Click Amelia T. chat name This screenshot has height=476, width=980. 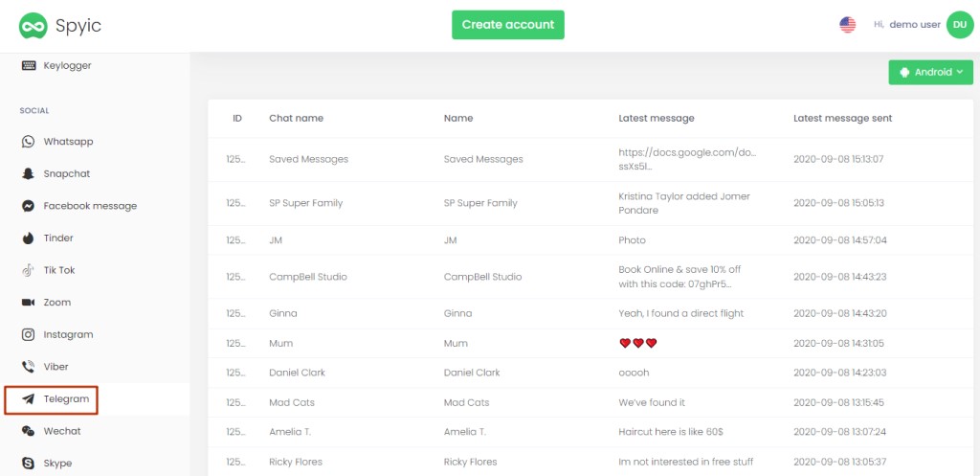291,432
